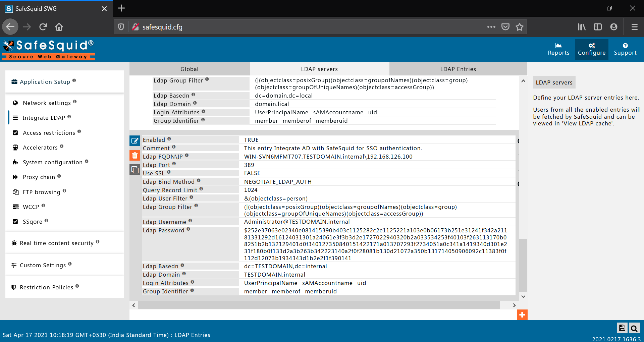The image size is (644, 342).
Task: Open Network settings in sidebar
Action: [x=47, y=103]
